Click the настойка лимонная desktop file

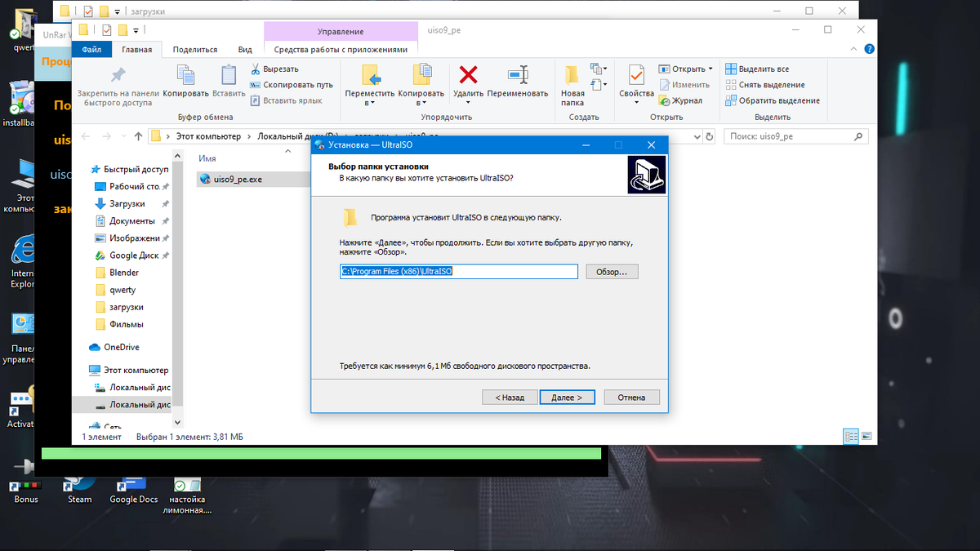(187, 493)
